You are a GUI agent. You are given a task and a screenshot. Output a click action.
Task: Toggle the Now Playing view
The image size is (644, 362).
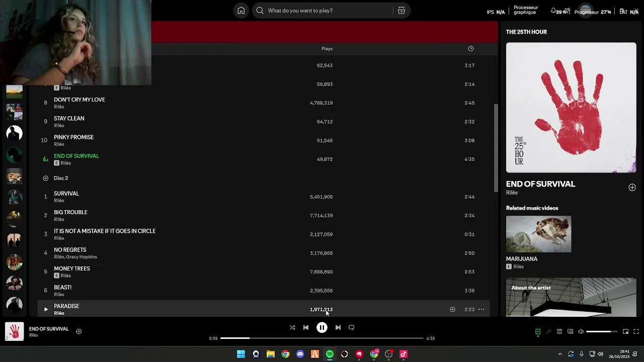coord(538,331)
